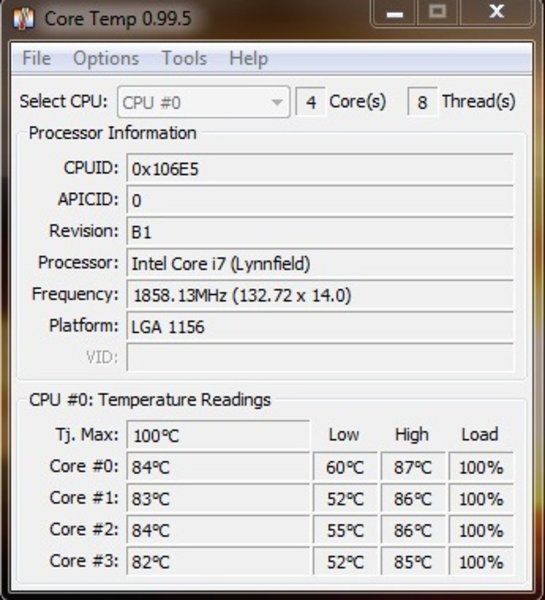Click the empty VID field

click(320, 357)
